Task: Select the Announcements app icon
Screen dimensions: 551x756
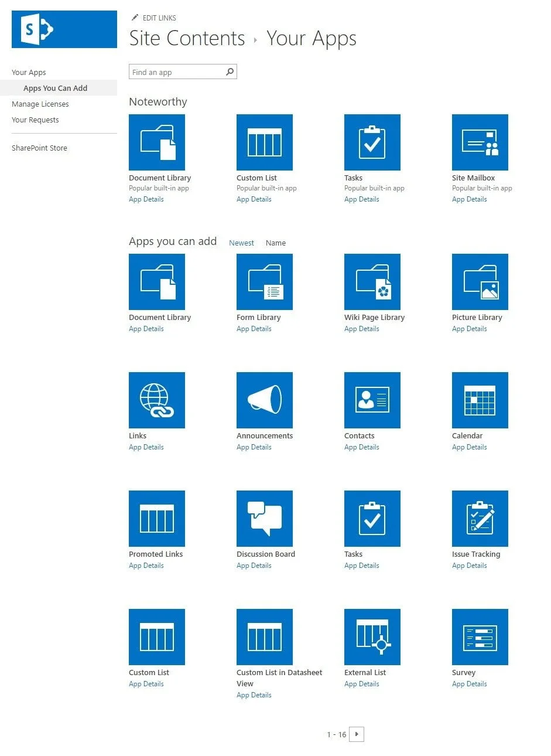Action: [264, 400]
